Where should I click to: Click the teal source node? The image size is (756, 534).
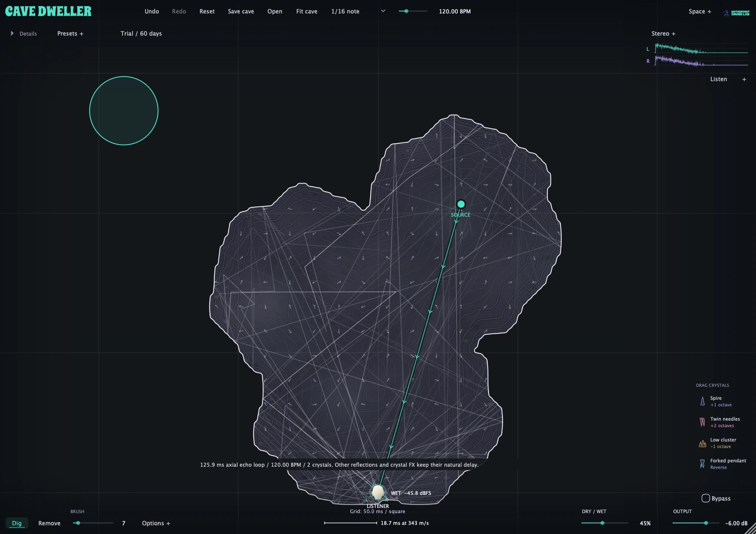click(x=461, y=204)
